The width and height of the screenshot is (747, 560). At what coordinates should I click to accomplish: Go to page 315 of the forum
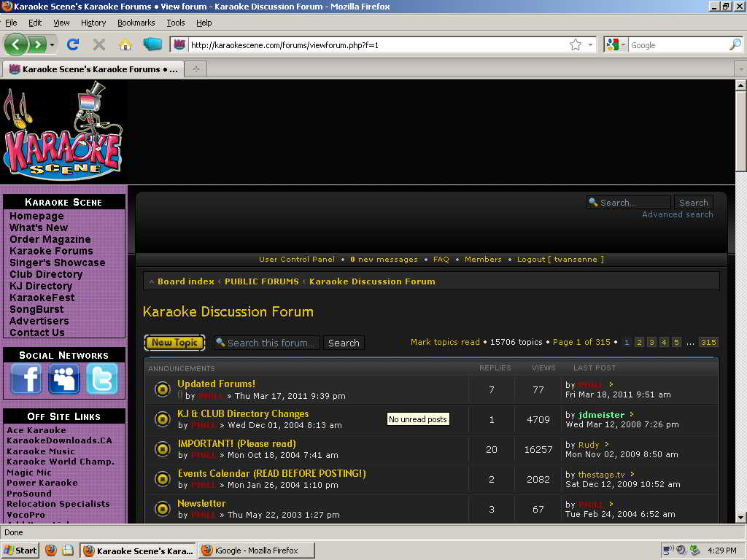pos(708,342)
